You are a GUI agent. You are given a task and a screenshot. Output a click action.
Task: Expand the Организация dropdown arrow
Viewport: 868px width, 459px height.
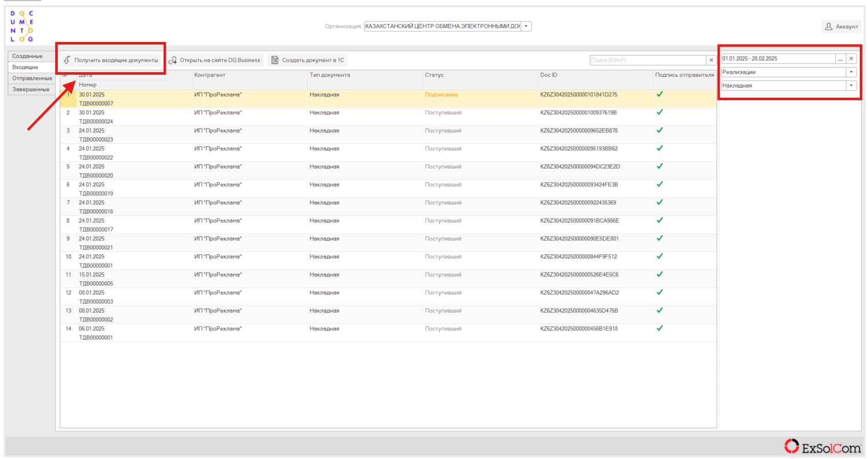coord(526,26)
